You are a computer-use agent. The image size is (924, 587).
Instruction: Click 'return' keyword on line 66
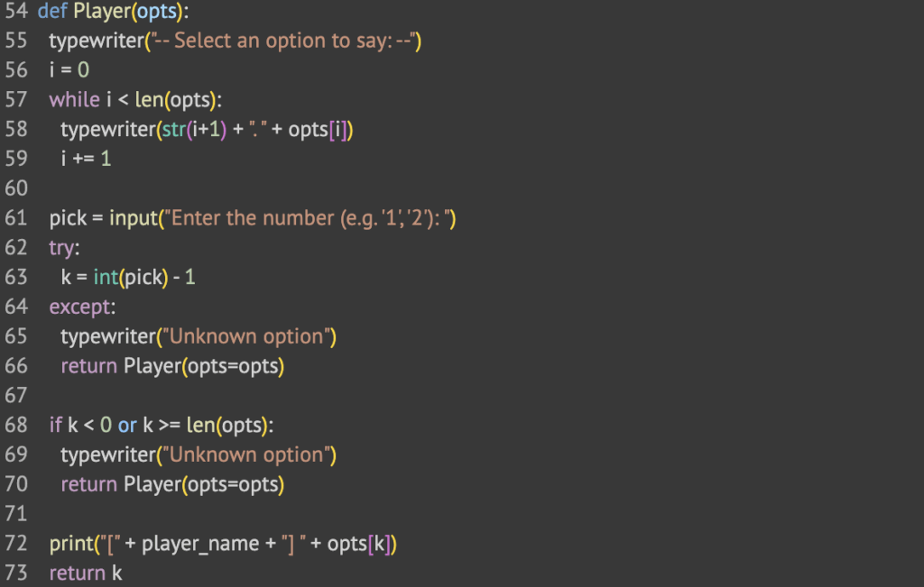(x=88, y=366)
